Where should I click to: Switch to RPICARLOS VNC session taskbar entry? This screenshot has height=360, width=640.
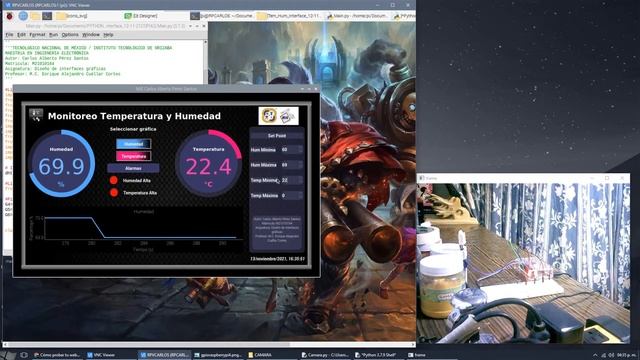[164, 355]
